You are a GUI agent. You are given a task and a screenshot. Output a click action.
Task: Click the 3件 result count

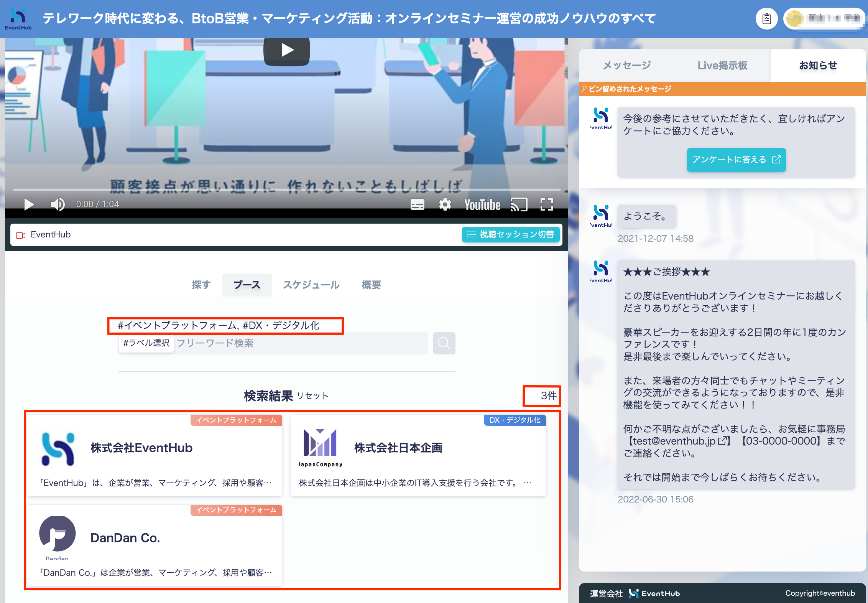pos(549,396)
